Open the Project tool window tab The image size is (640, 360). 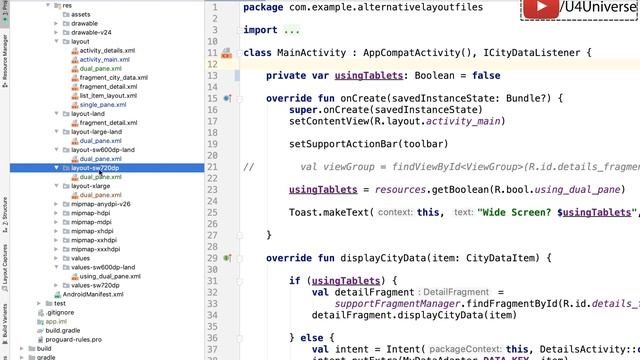pyautogui.click(x=4, y=11)
